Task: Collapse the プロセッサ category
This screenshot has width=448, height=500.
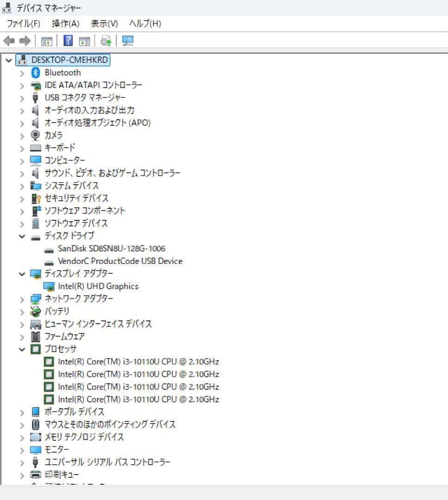Action: pos(22,350)
